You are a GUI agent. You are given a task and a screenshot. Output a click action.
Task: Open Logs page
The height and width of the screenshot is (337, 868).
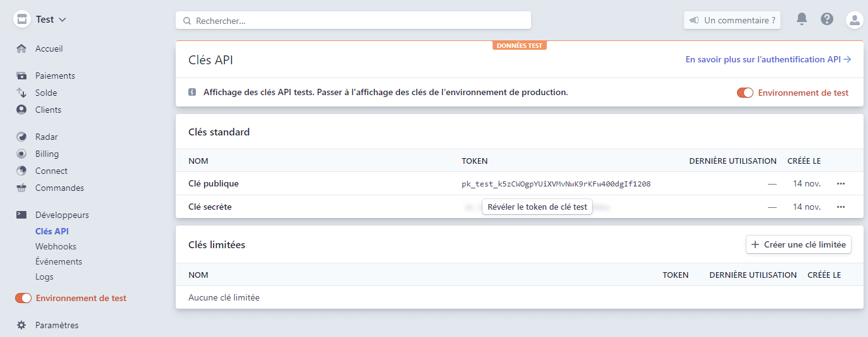44,277
